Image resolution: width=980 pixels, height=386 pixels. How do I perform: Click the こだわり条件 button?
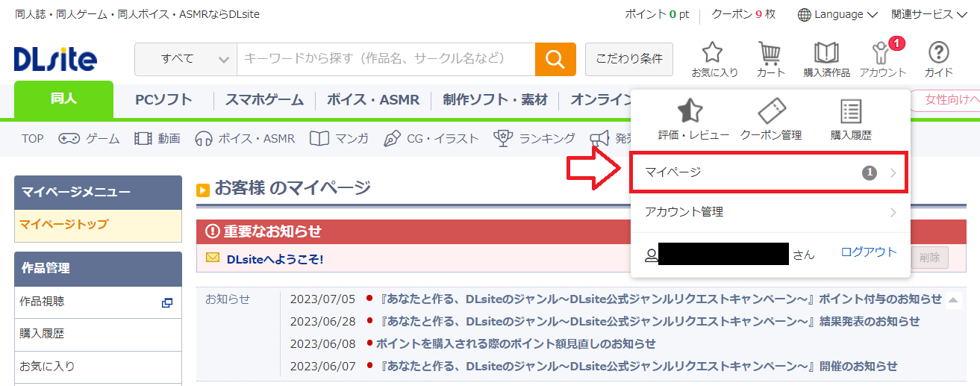(x=629, y=59)
